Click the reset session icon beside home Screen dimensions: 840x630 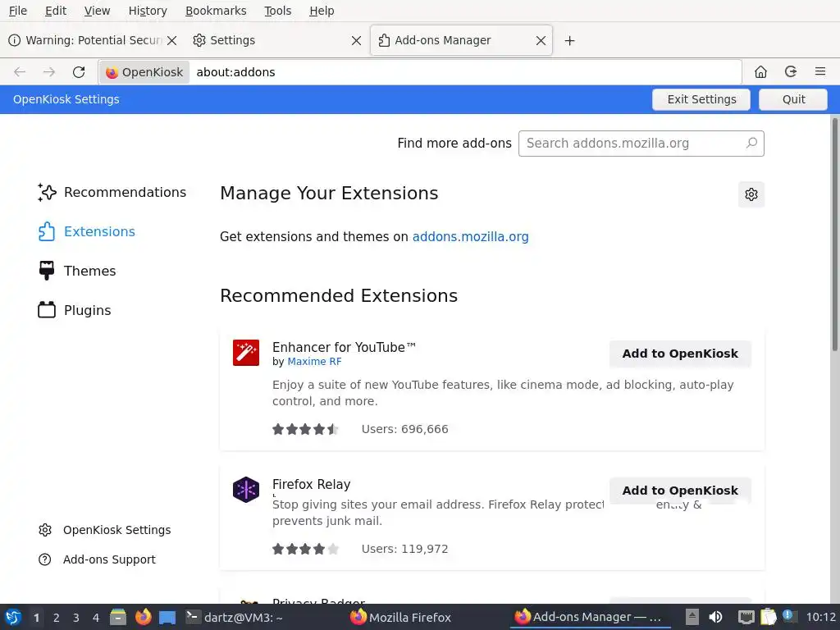[791, 72]
